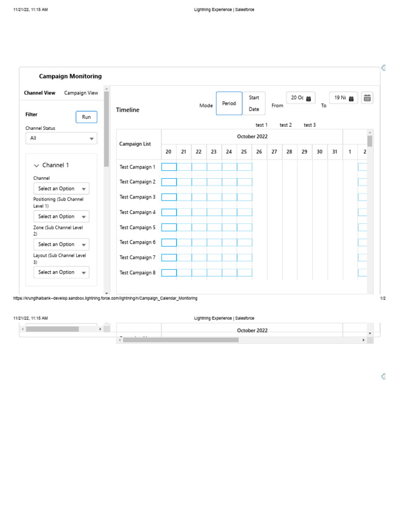This screenshot has height=532, width=399.
Task: Switch to the Campaign View tab
Action: (81, 93)
